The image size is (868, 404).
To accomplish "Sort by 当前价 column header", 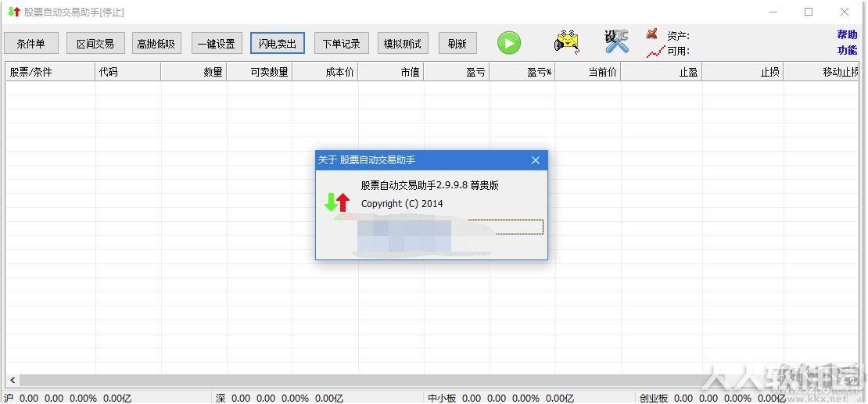I will 588,72.
